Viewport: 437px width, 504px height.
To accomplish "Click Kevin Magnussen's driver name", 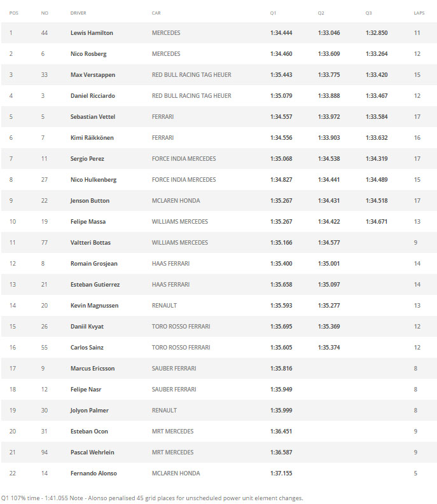I will [x=94, y=306].
